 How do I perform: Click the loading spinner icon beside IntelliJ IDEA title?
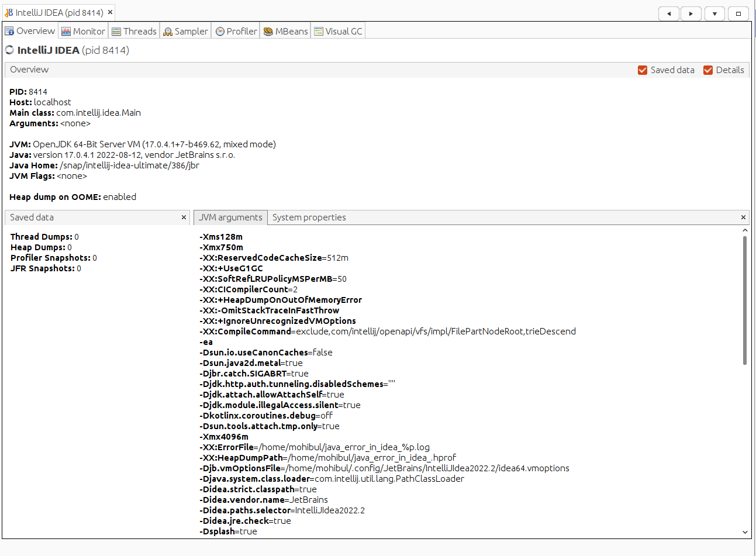[9, 50]
